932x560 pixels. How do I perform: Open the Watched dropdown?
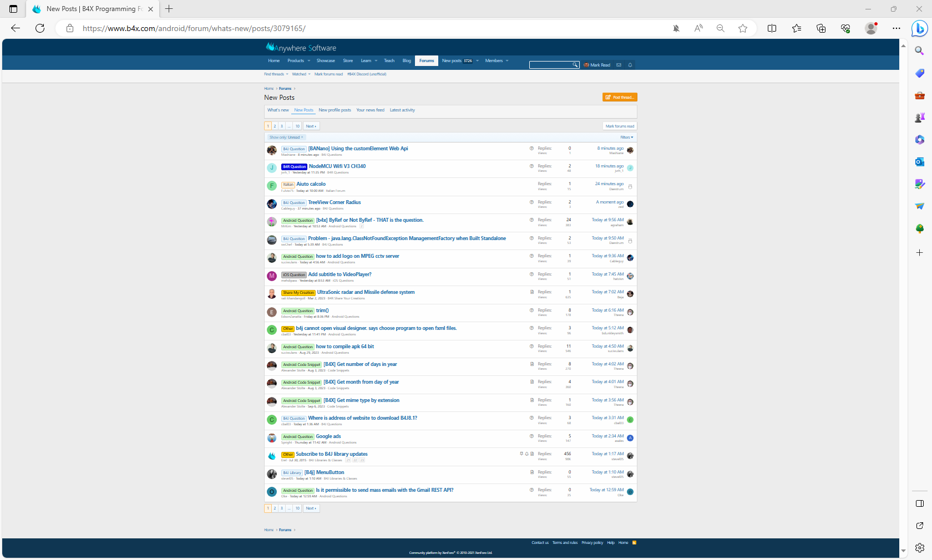click(301, 74)
